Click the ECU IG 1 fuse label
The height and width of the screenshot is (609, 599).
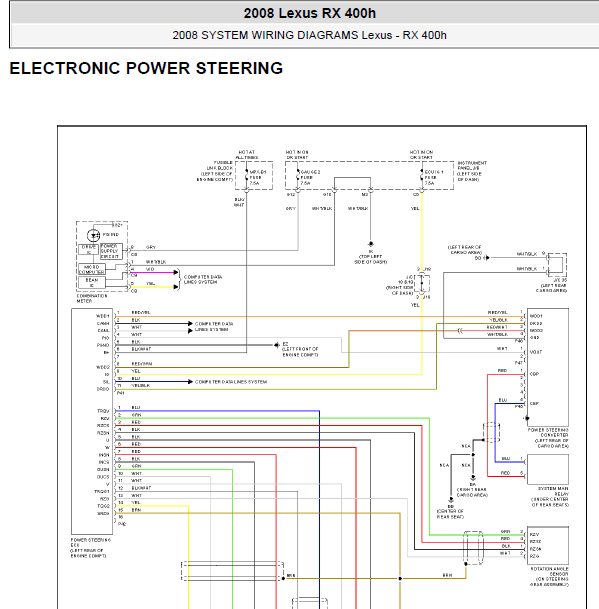(434, 177)
